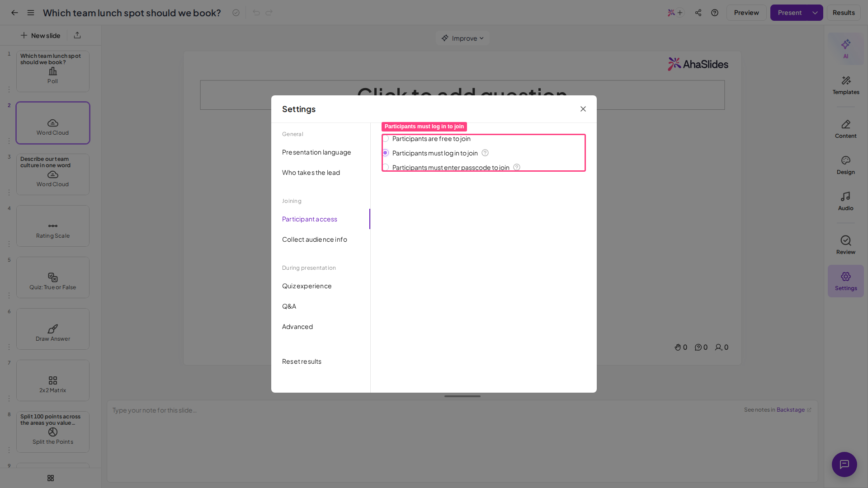Open the Q&A settings section
This screenshot has height=488, width=868.
click(289, 306)
